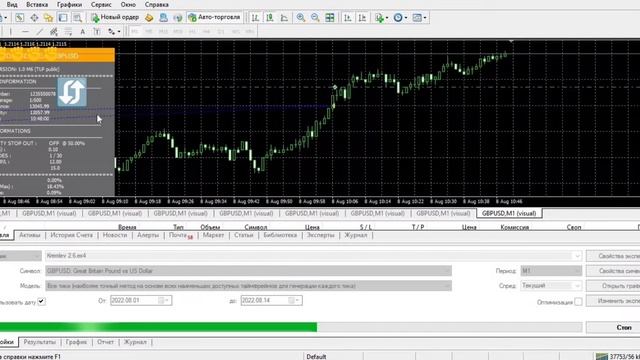Toggle Авто-торговля
This screenshot has width=640, height=360.
(x=214, y=18)
